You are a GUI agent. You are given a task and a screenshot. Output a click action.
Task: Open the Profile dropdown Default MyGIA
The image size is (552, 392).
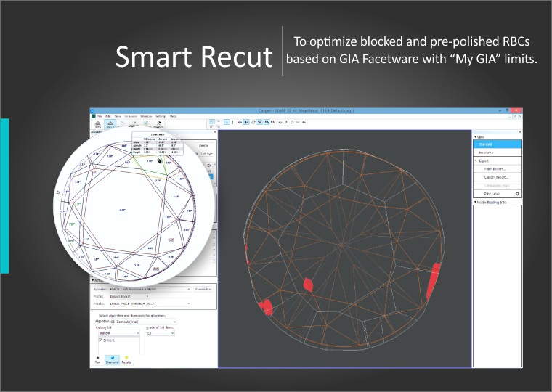129,296
